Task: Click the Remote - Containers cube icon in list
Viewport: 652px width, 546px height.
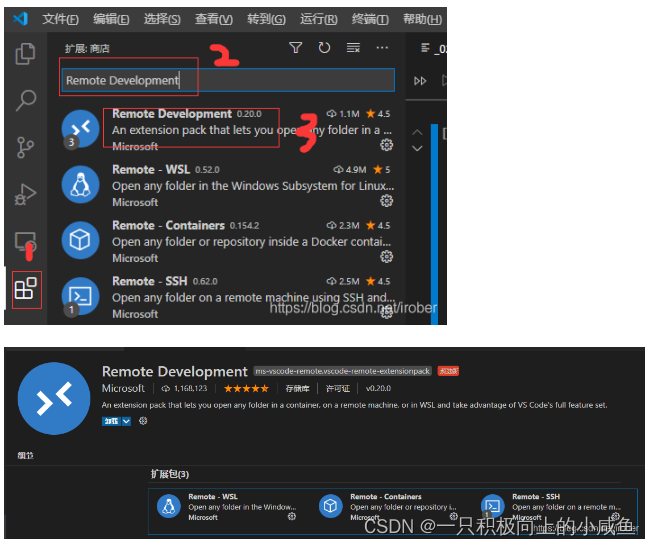Action: pyautogui.click(x=80, y=240)
